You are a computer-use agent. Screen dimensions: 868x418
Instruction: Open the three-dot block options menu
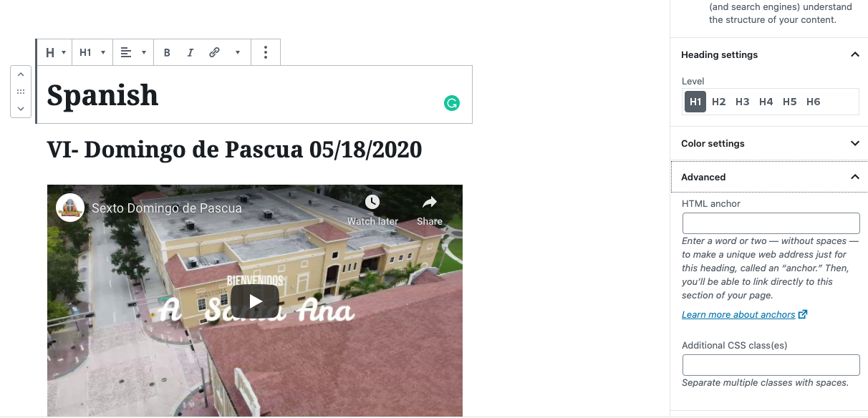[x=266, y=52]
